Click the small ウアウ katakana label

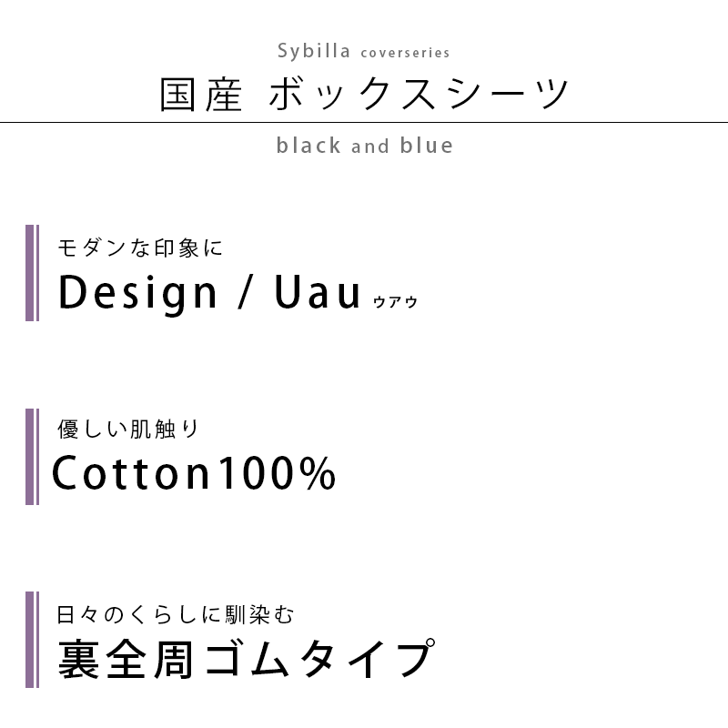(395, 302)
